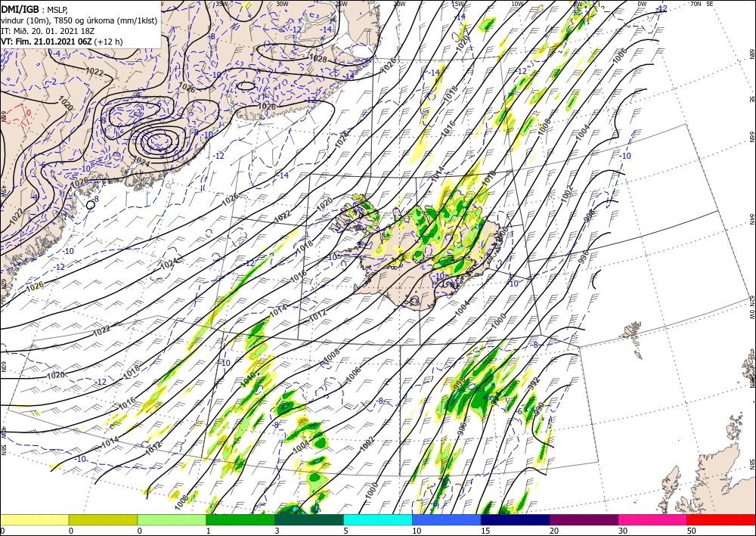Click the red 50+ mm legend swatch
This screenshot has height=536, width=756.
tap(721, 519)
